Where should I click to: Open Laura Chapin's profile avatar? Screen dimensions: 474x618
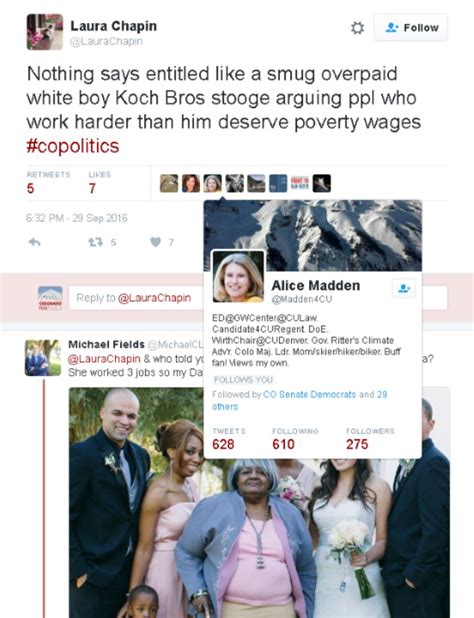point(45,32)
